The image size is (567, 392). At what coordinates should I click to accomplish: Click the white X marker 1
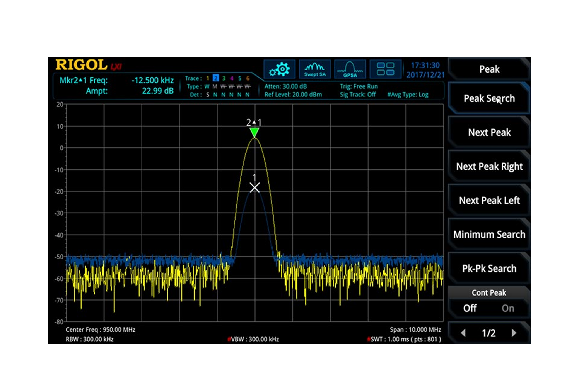[254, 188]
